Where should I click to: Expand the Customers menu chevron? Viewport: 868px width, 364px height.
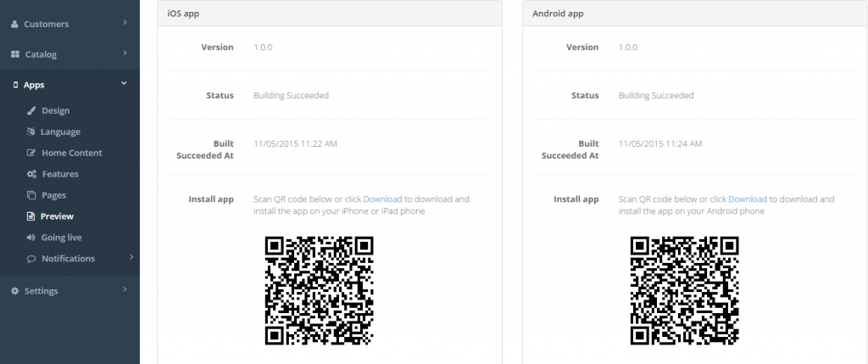click(125, 23)
